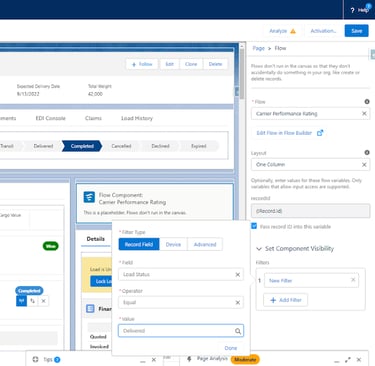This screenshot has width=375, height=366.
Task: Open the Operator combo box showing Equal
Action: [181, 303]
